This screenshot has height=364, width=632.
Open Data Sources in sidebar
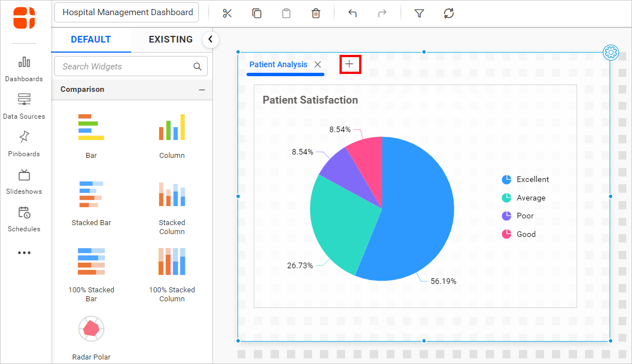click(x=24, y=106)
